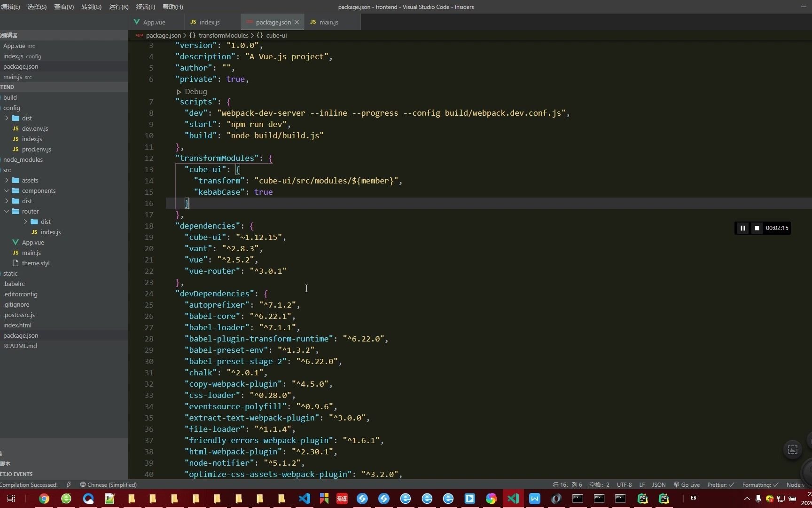Click the Go Live status bar button
Image resolution: width=812 pixels, height=508 pixels.
click(687, 484)
